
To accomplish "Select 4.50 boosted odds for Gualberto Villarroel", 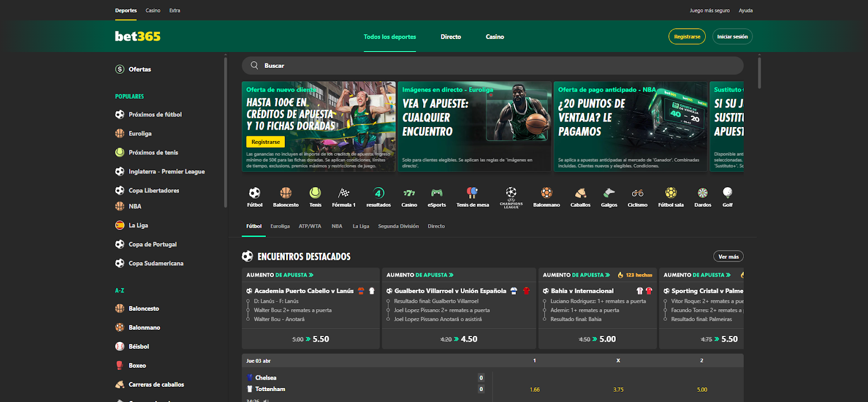I will click(459, 339).
